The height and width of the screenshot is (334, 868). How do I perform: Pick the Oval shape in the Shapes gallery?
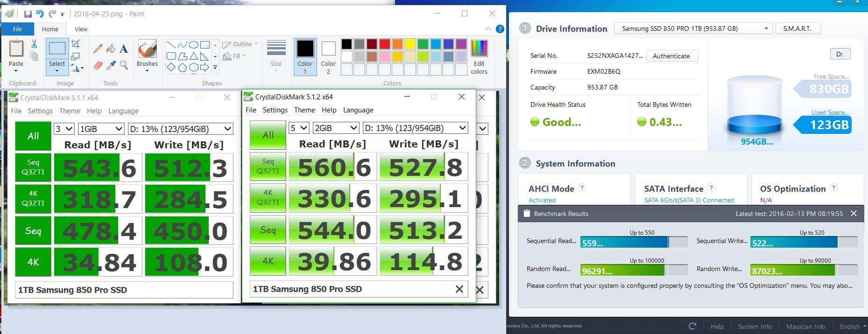point(193,45)
